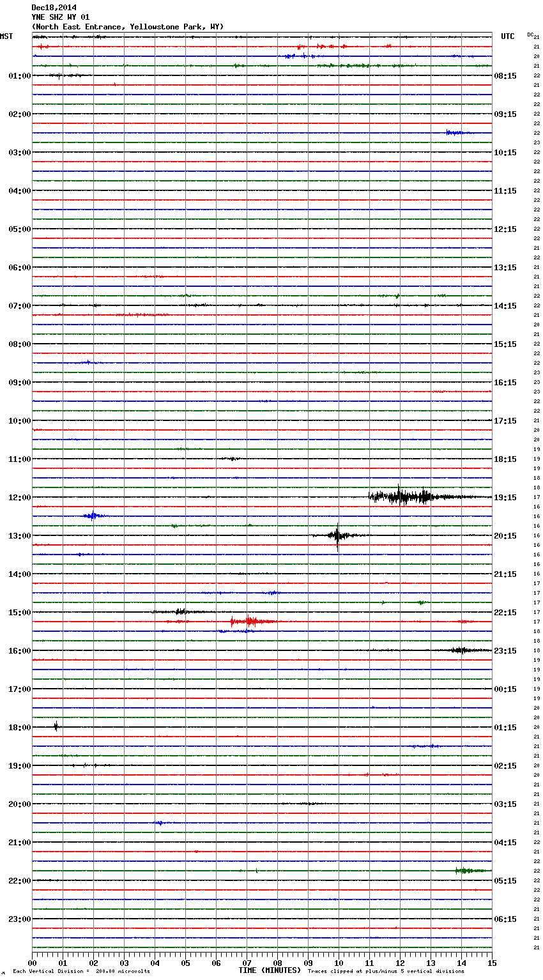Click the "UTC" column header
This screenshot has width=543, height=980.
[x=507, y=36]
